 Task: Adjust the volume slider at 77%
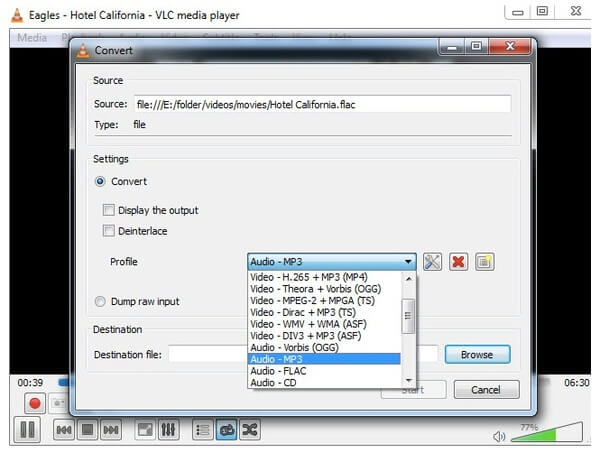[547, 432]
